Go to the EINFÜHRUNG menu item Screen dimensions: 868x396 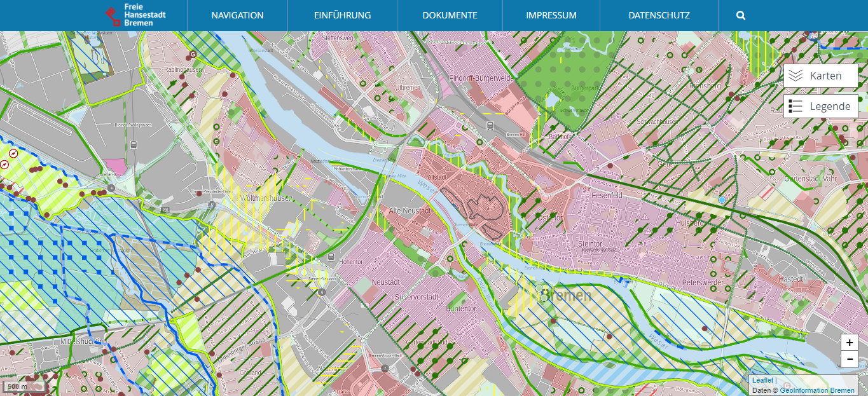(x=342, y=15)
